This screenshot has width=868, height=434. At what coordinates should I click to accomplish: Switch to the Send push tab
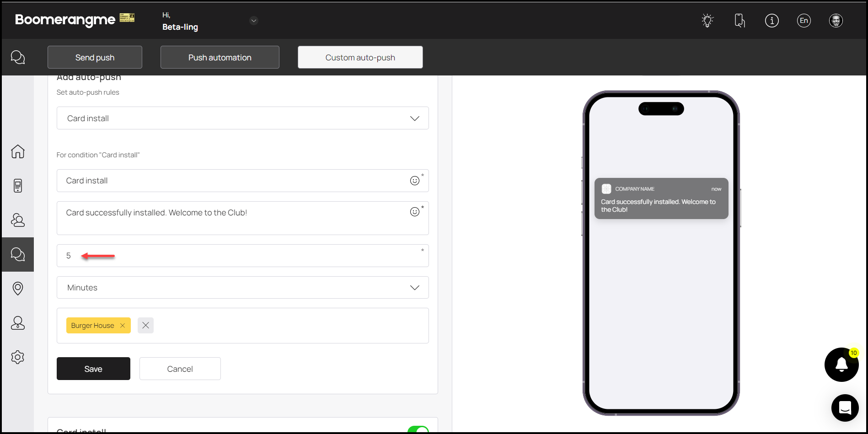(x=95, y=58)
